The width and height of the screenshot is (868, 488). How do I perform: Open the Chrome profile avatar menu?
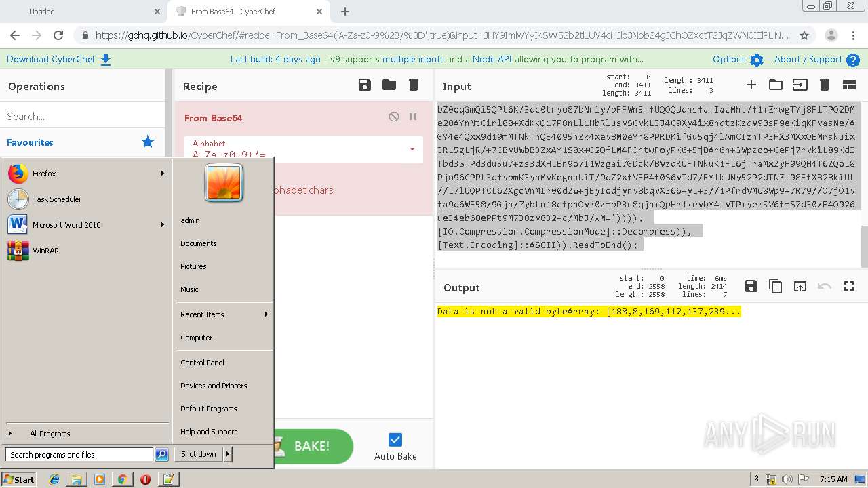(x=831, y=35)
